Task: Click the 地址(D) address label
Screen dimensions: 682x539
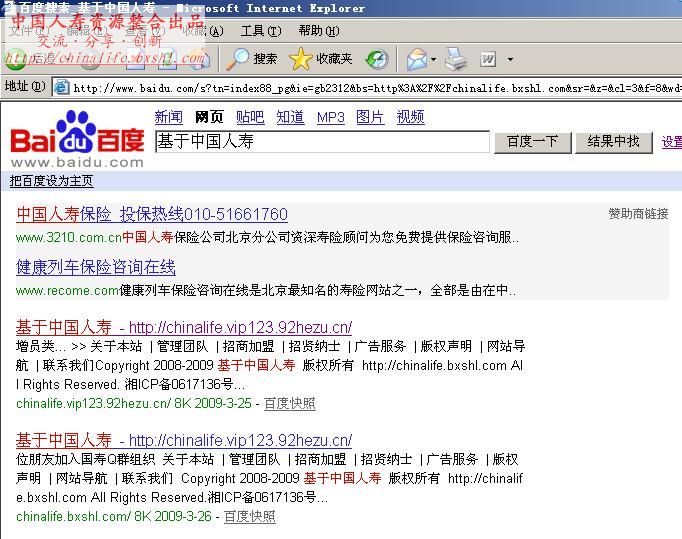Action: [25, 87]
